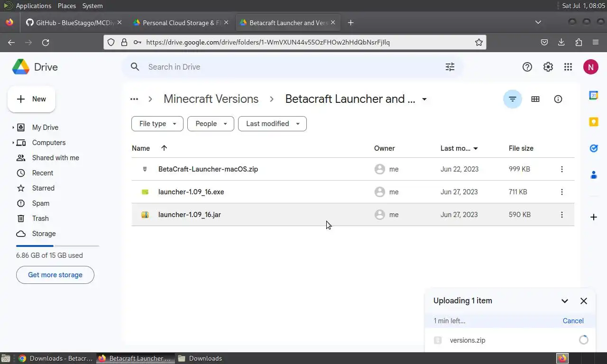Viewport: 607px width, 364px height.
Task: Go back to previous page
Action: [x=11, y=42]
